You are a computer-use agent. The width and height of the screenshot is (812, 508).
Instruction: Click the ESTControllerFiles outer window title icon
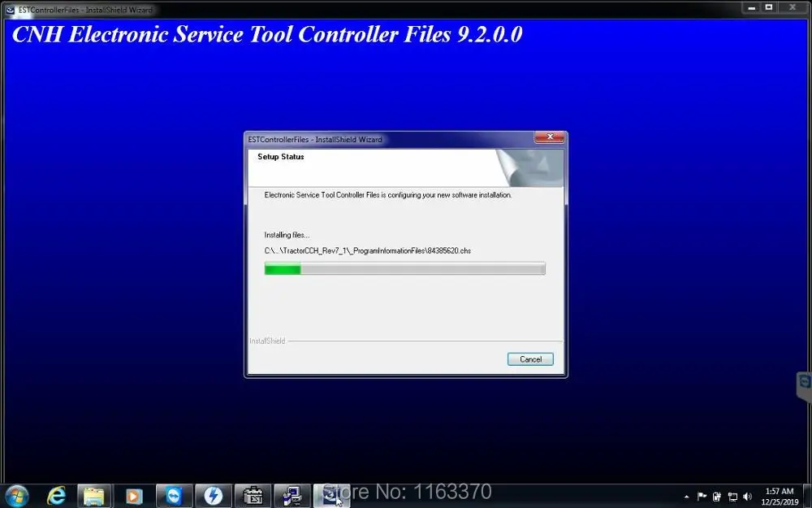point(10,9)
